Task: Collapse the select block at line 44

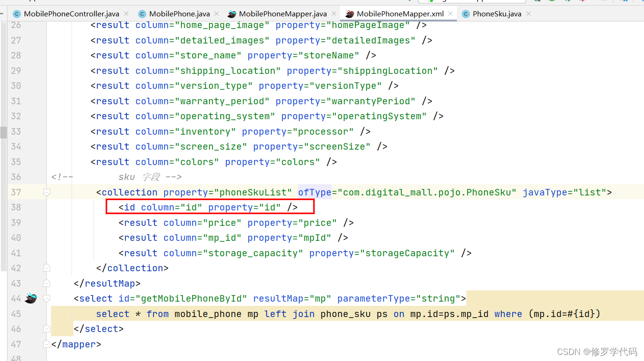Action: coord(46,298)
